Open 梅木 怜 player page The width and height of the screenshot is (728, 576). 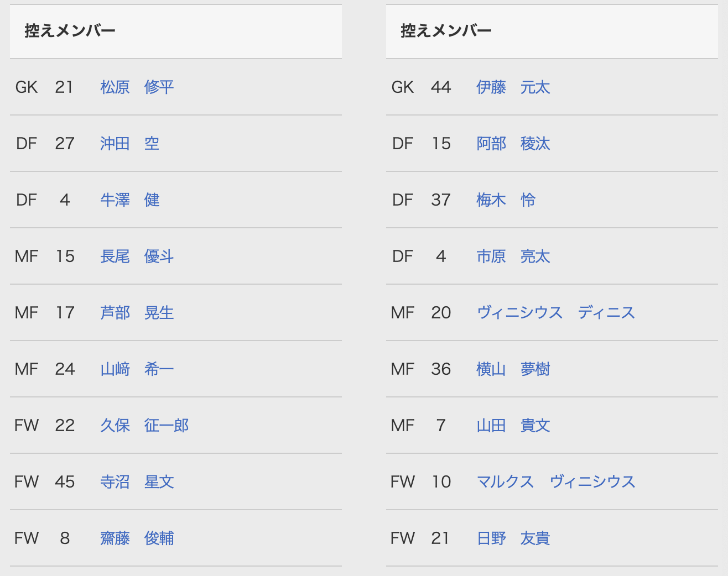506,200
